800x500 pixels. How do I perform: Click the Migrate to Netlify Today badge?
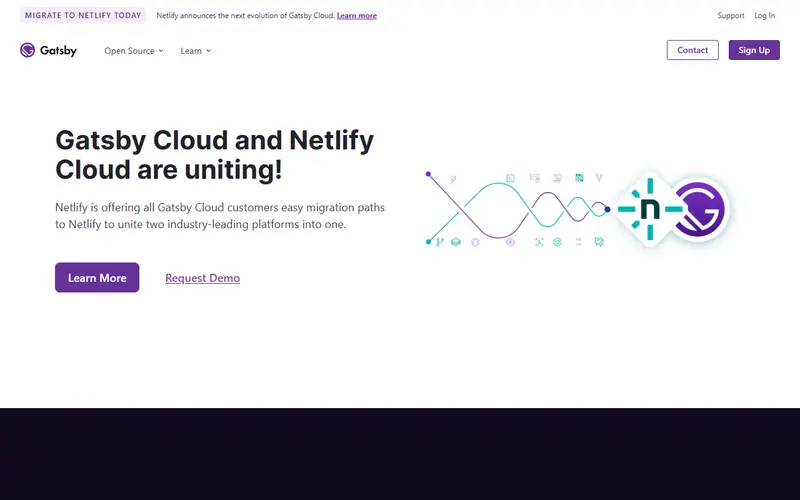tap(83, 15)
